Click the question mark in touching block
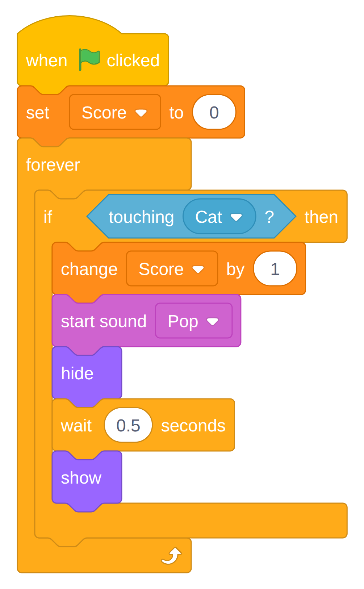 pos(269,217)
